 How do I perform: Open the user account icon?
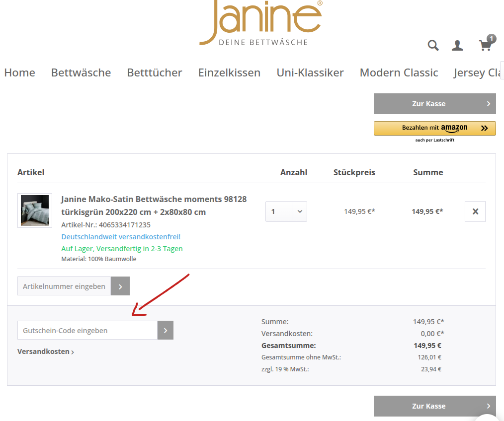tap(457, 45)
